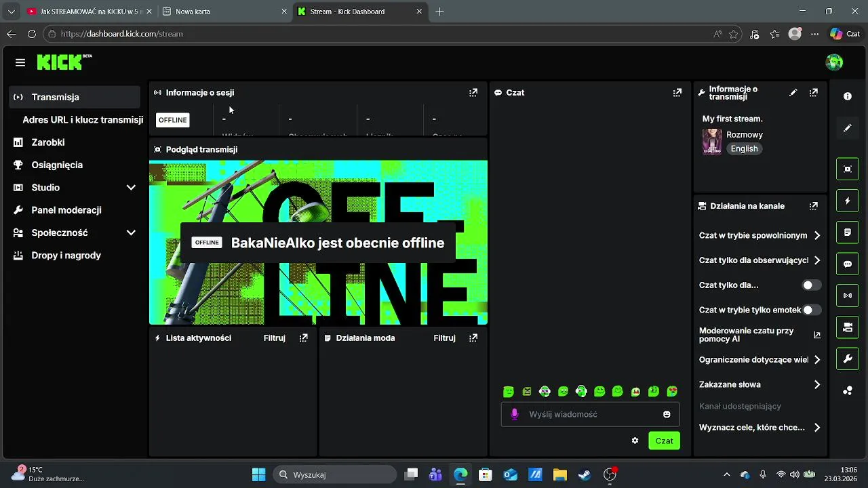Screen dimensions: 868x488
Task: Go to Osiągnięcia in sidebar
Action: coord(75,165)
